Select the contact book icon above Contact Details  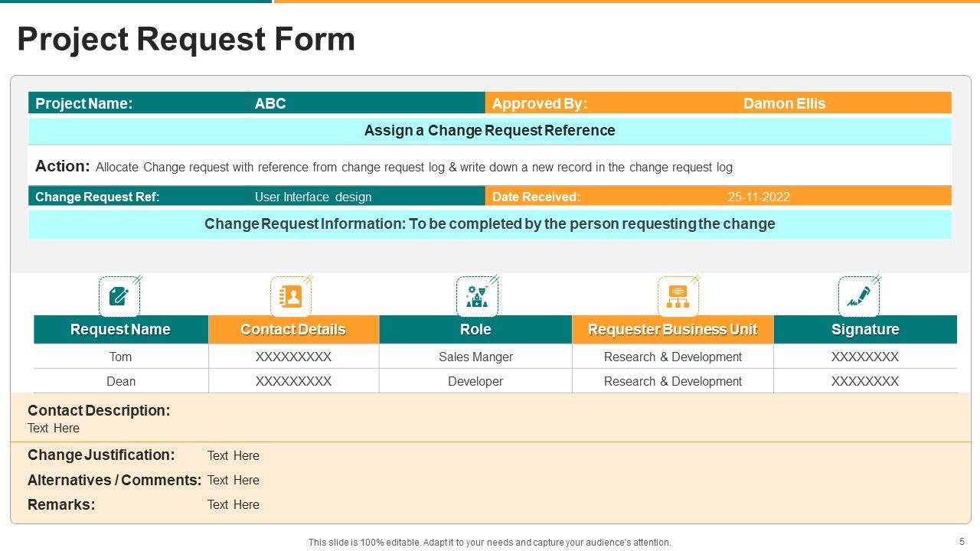[289, 296]
